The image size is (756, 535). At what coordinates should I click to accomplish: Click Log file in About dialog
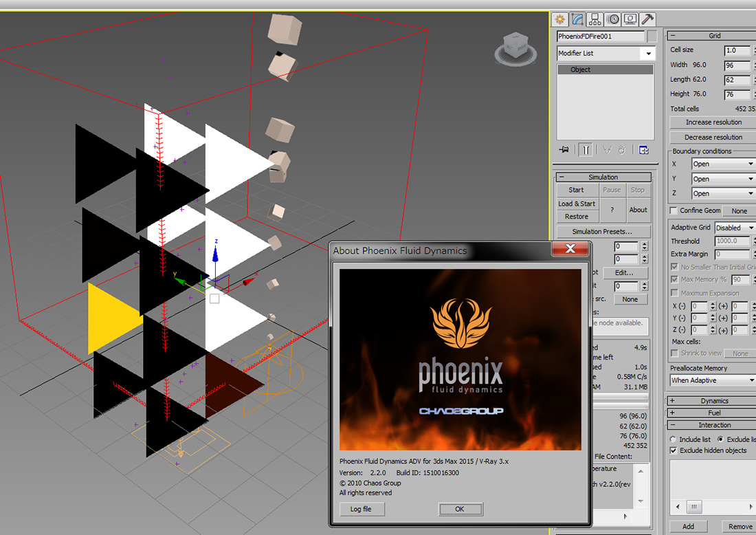tap(361, 509)
